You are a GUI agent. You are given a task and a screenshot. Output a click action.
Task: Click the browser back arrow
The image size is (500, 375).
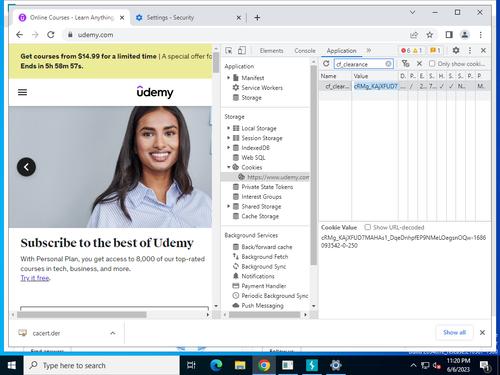pos(20,35)
